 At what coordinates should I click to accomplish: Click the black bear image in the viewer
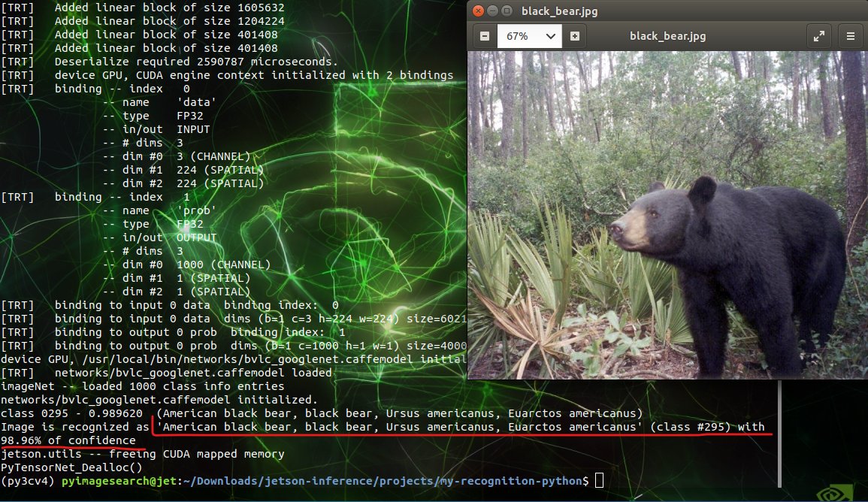click(667, 215)
